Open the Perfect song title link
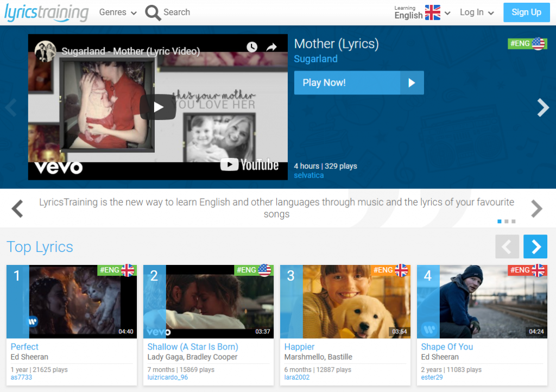This screenshot has height=392, width=556. pyautogui.click(x=24, y=346)
